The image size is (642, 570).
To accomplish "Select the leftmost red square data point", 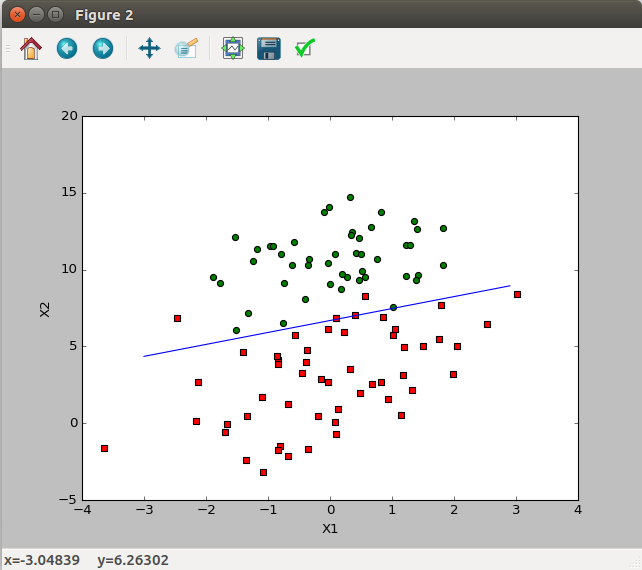I will click(x=104, y=448).
